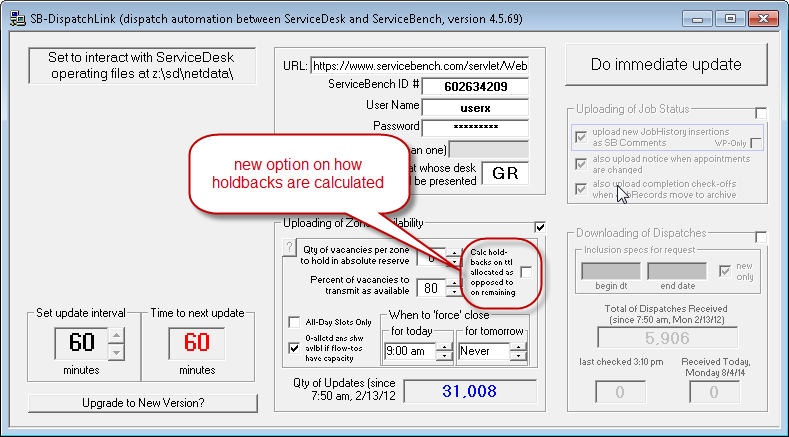Decrease the update interval with down arrow

[117, 351]
